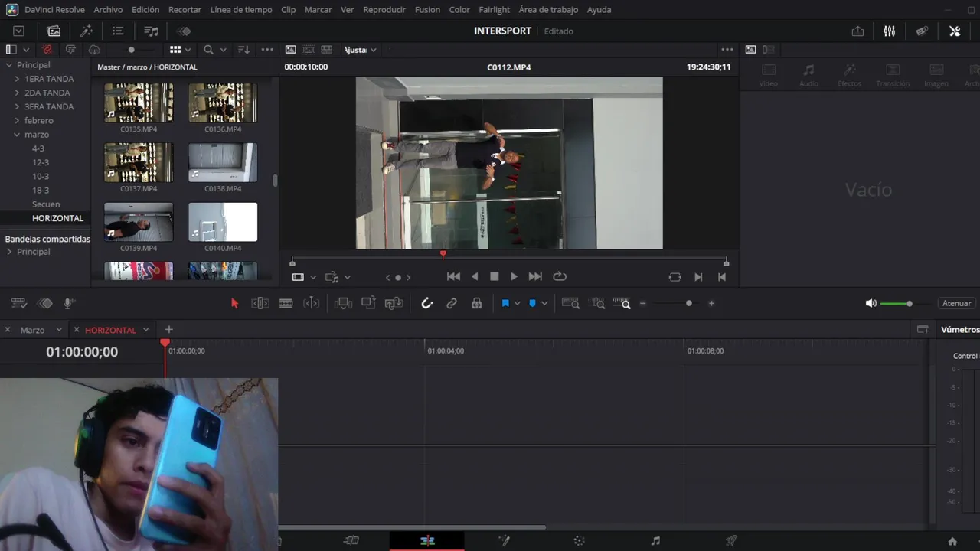Image resolution: width=980 pixels, height=551 pixels.
Task: Open the Effects library wand icon
Action: pyautogui.click(x=87, y=31)
